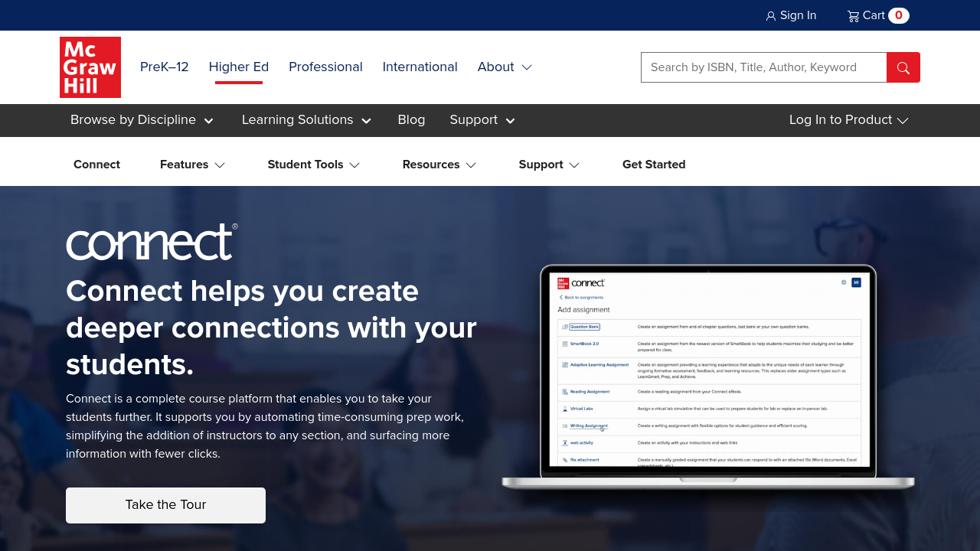Select the Higher Ed tab
980x551 pixels.
[239, 67]
